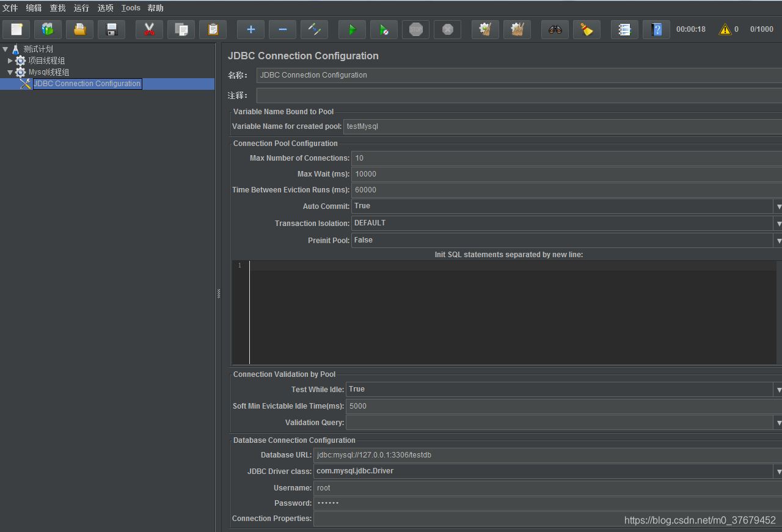Open the Tools menu

131,8
